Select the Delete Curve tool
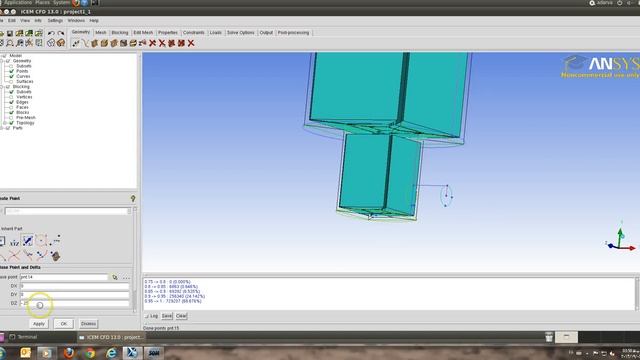640x360 pixels. (162, 43)
